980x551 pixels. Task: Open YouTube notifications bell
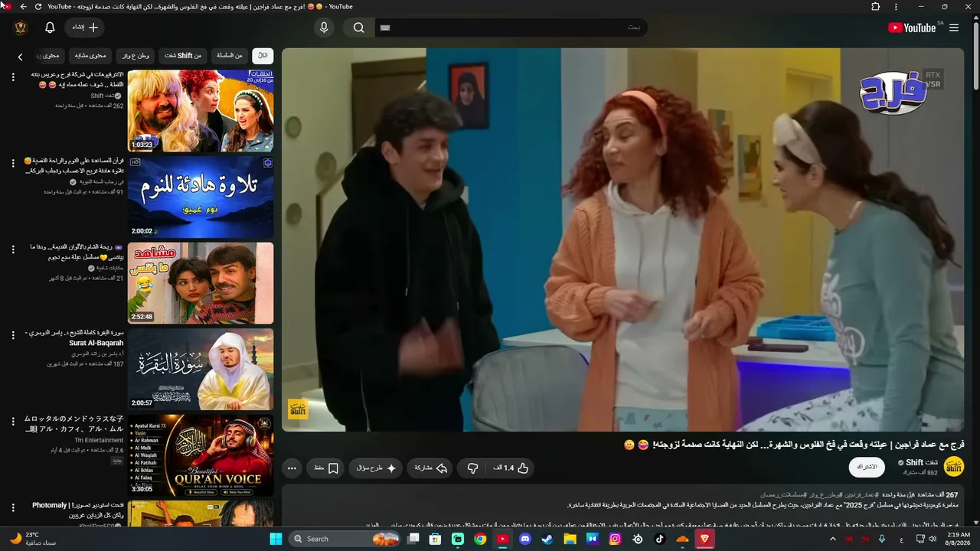click(x=50, y=28)
